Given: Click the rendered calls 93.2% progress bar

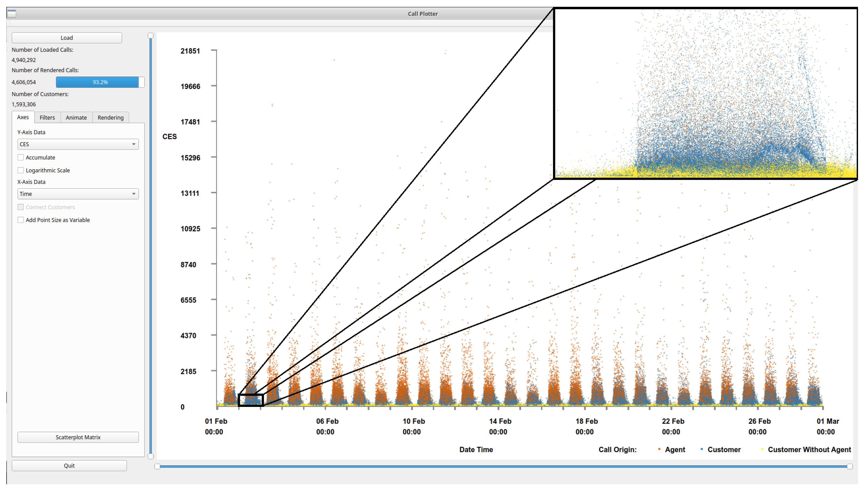Looking at the screenshot, I should (x=100, y=82).
